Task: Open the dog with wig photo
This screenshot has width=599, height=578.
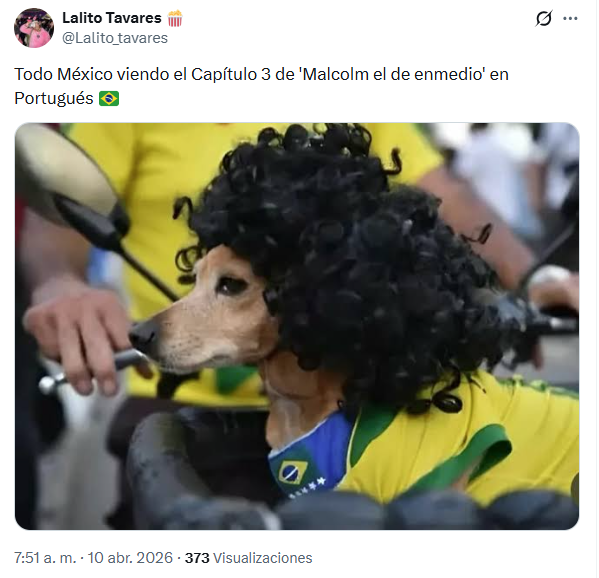Action: pyautogui.click(x=297, y=326)
